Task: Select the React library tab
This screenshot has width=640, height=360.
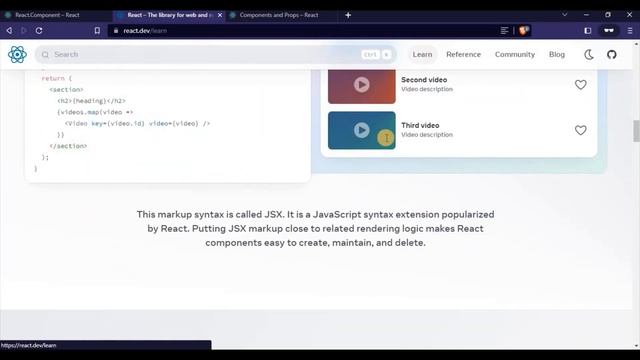Action: (169, 15)
